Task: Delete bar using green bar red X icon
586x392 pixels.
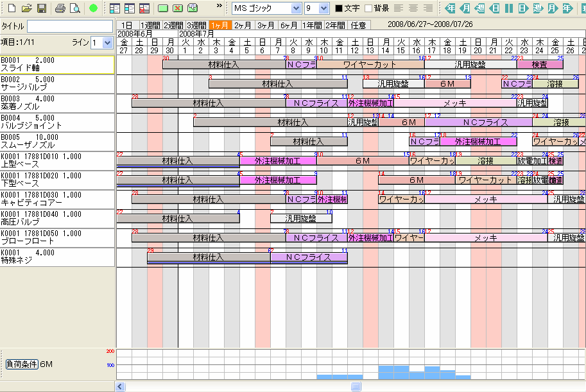Action: (178, 8)
